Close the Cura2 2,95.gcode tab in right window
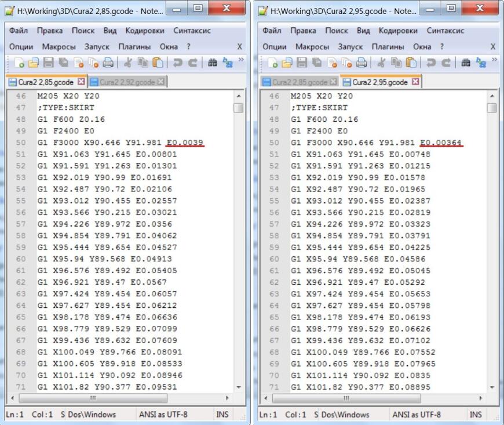Viewport: 504px width, 425px height. [415, 82]
